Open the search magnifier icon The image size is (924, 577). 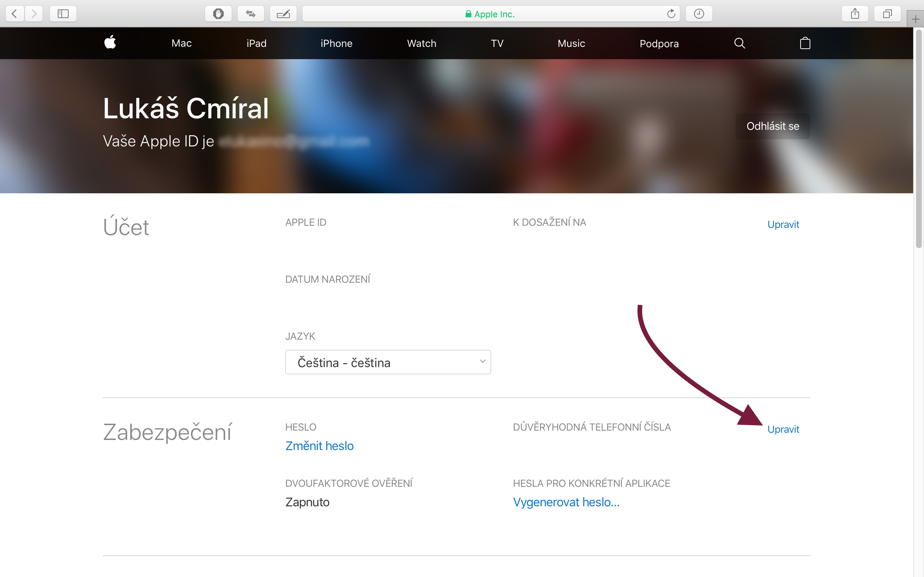click(740, 43)
